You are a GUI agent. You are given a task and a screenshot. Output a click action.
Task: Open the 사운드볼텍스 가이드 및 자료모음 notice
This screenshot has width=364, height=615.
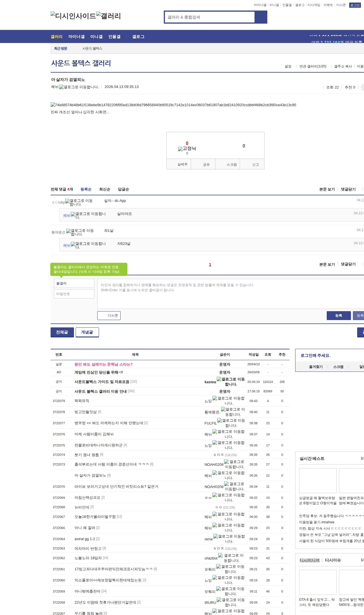[102, 382]
